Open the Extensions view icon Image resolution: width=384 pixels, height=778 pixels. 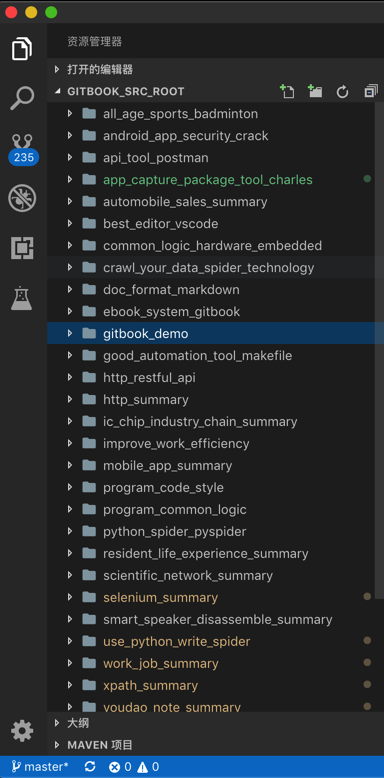pyautogui.click(x=22, y=248)
